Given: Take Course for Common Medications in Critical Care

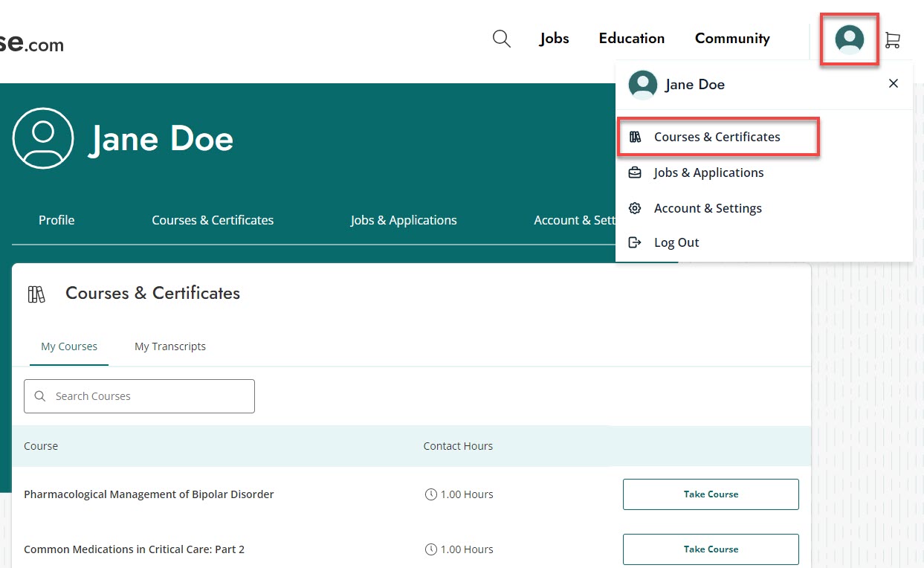Looking at the screenshot, I should (x=710, y=549).
